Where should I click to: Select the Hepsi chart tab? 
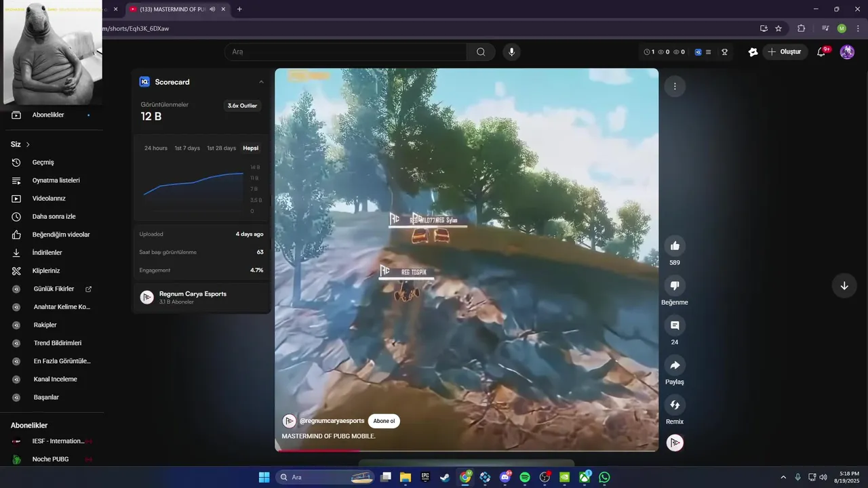pyautogui.click(x=251, y=148)
